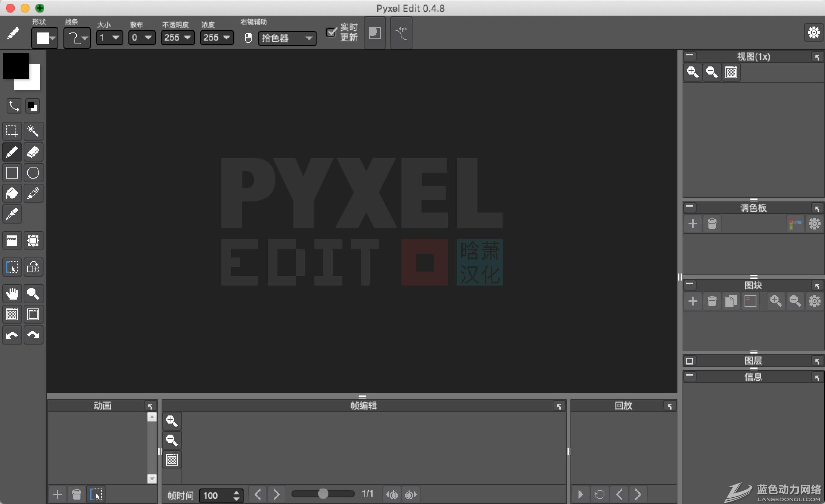Select the Pencil drawing tool

click(12, 152)
